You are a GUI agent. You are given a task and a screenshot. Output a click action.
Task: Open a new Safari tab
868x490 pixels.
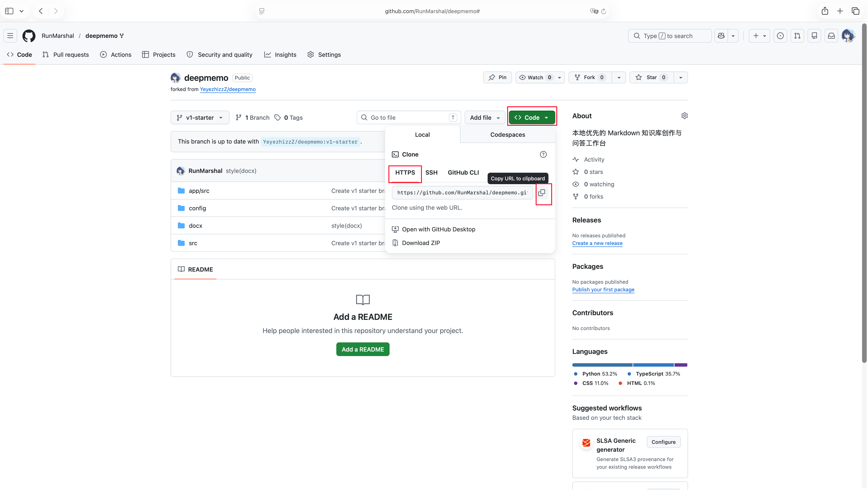840,11
